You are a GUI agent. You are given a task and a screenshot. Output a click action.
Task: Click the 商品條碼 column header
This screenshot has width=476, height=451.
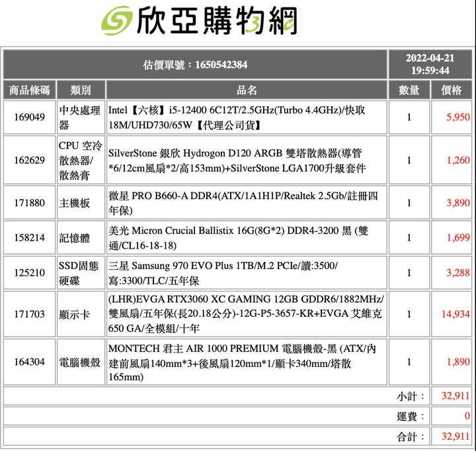click(x=30, y=90)
